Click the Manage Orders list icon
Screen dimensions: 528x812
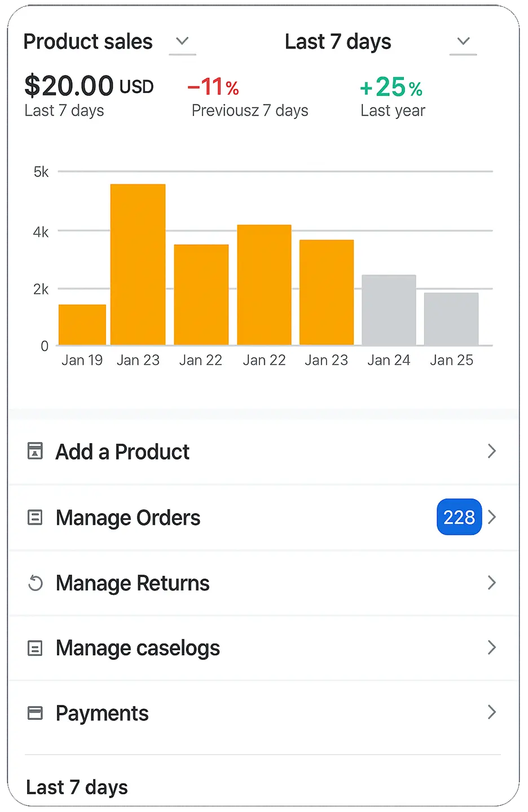[x=35, y=517]
